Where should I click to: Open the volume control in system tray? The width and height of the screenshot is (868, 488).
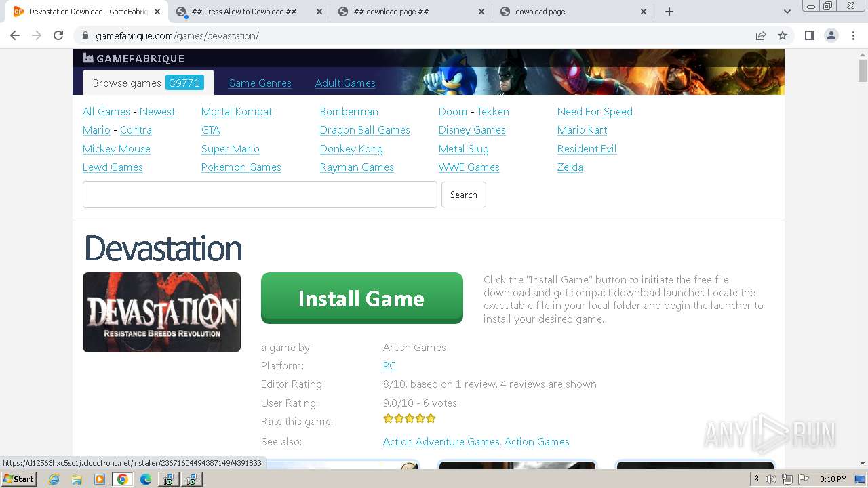tap(771, 479)
